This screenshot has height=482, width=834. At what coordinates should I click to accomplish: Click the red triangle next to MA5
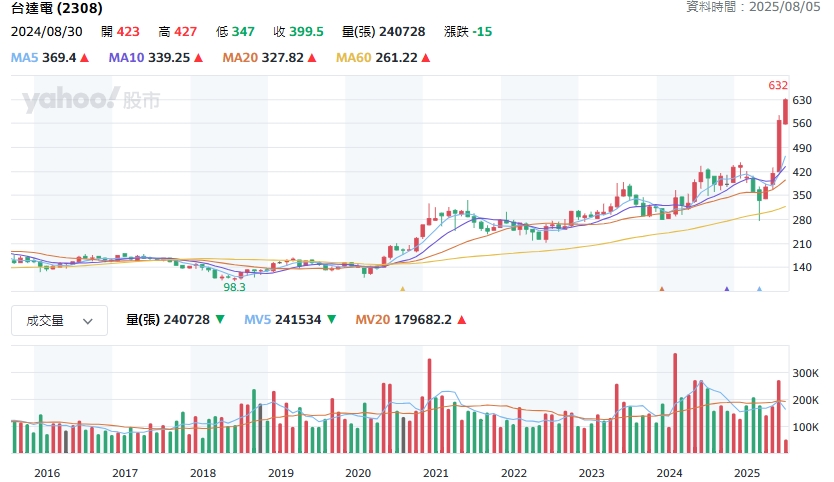coord(84,58)
